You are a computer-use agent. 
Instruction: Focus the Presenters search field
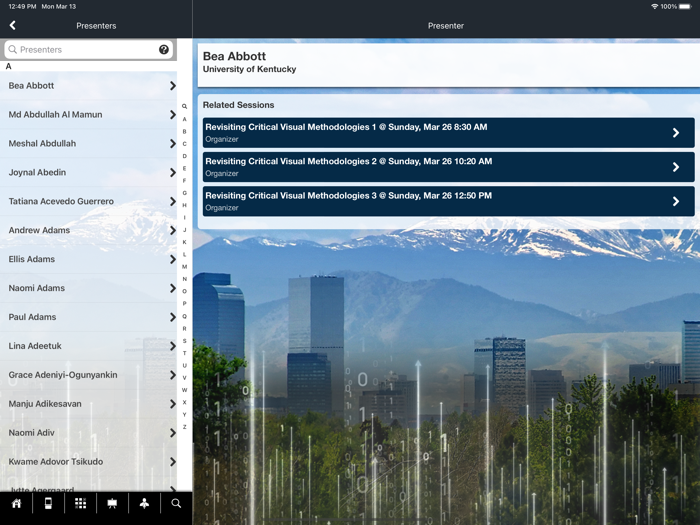click(88, 50)
